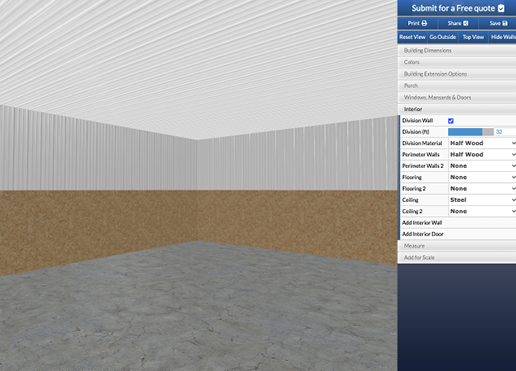Open the Flooring dropdown
Viewport: 516px width, 371px height.
point(482,177)
